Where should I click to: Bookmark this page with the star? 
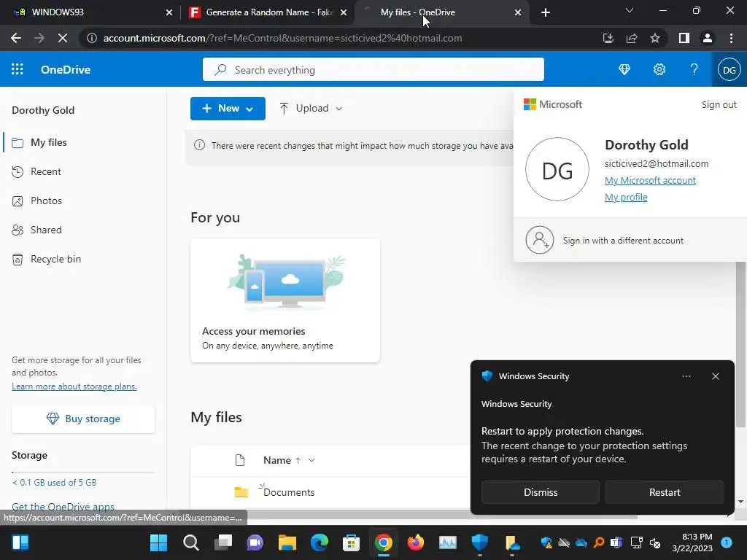[x=655, y=38]
